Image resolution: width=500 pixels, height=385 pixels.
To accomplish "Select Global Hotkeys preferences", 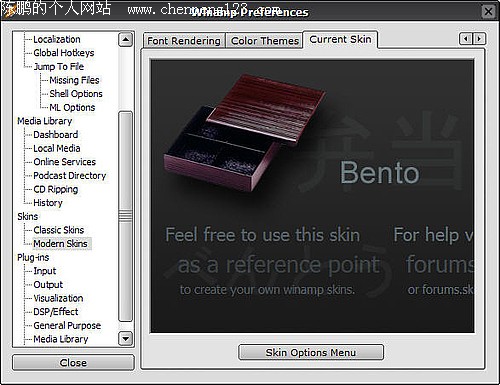I will (x=64, y=53).
